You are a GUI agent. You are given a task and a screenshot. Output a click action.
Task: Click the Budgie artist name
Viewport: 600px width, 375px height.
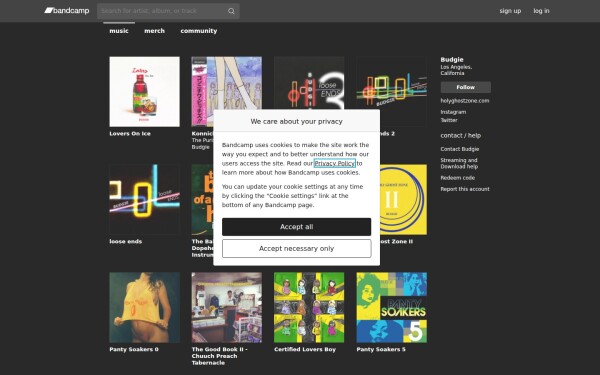[452, 59]
